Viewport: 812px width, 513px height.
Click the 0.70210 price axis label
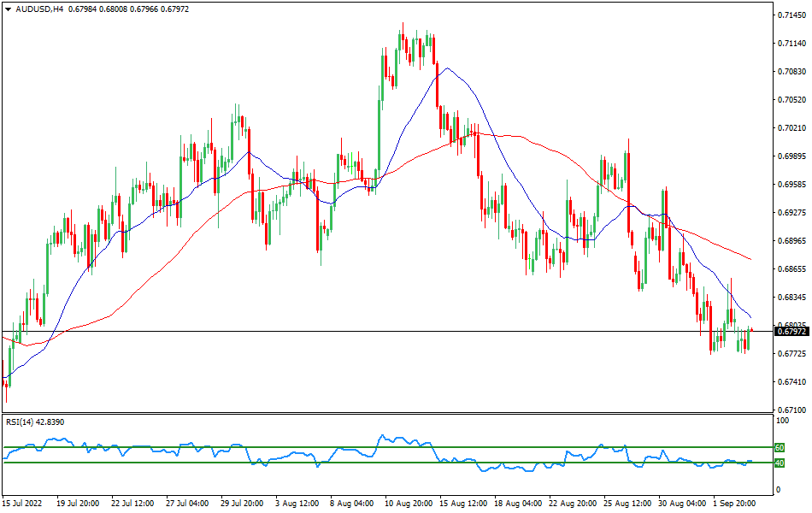pos(791,128)
